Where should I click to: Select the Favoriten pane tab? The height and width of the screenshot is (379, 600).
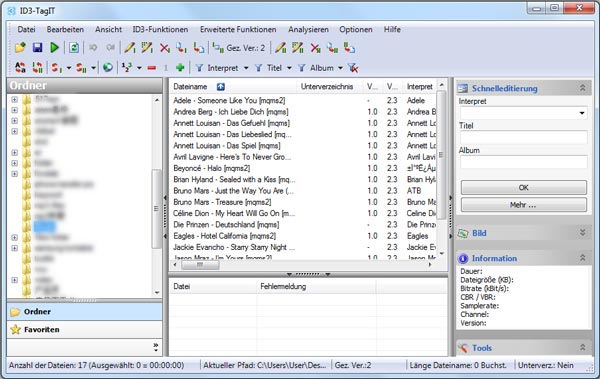click(85, 329)
